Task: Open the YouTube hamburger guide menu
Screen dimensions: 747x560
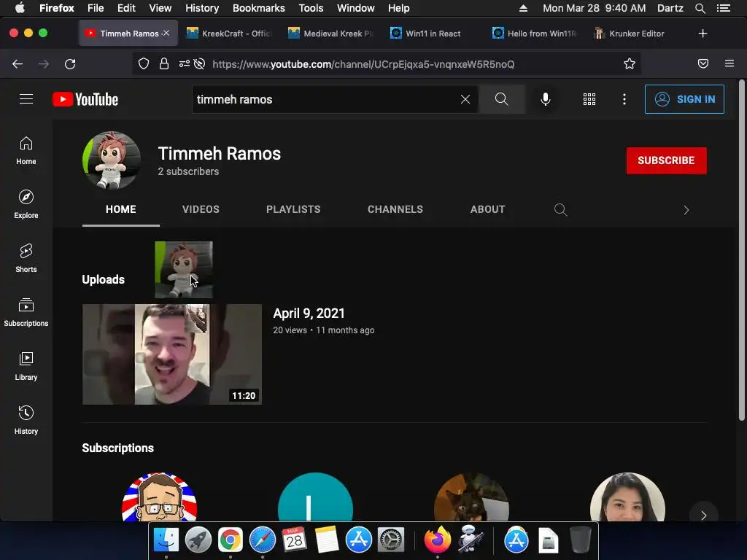Action: click(26, 99)
